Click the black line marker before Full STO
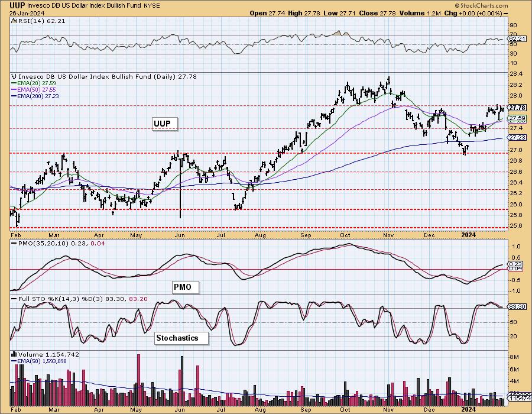Viewport: 532px width, 414px height. pos(14,299)
